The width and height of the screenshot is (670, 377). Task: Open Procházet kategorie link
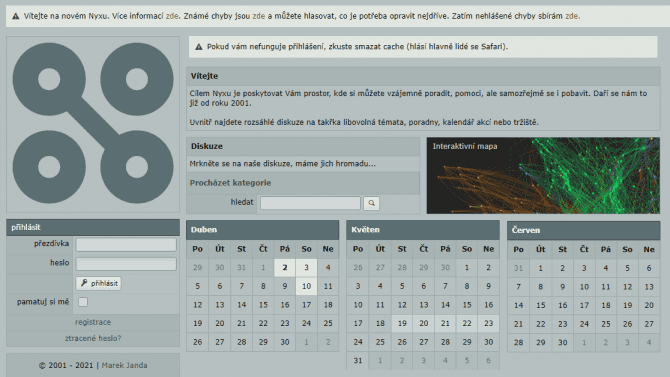[230, 183]
